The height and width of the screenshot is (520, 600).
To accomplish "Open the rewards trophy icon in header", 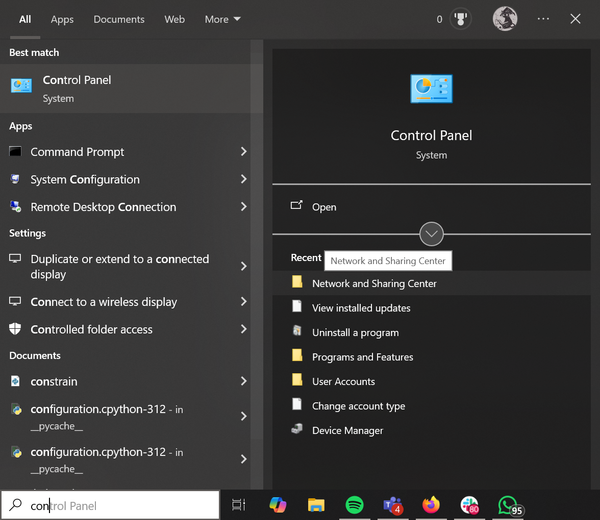I will point(461,19).
